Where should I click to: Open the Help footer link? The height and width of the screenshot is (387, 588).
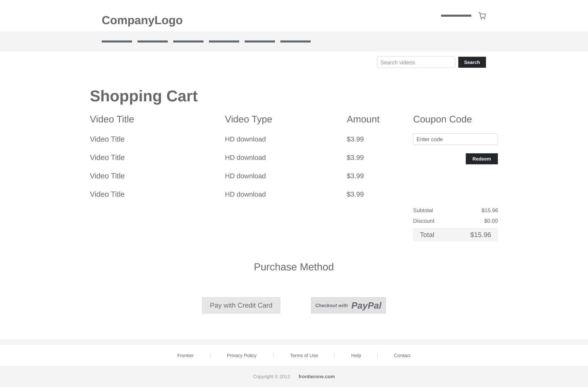356,355
